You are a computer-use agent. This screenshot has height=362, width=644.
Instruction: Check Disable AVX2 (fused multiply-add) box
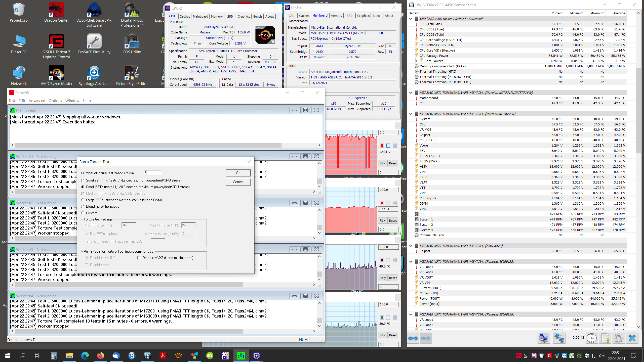click(139, 258)
